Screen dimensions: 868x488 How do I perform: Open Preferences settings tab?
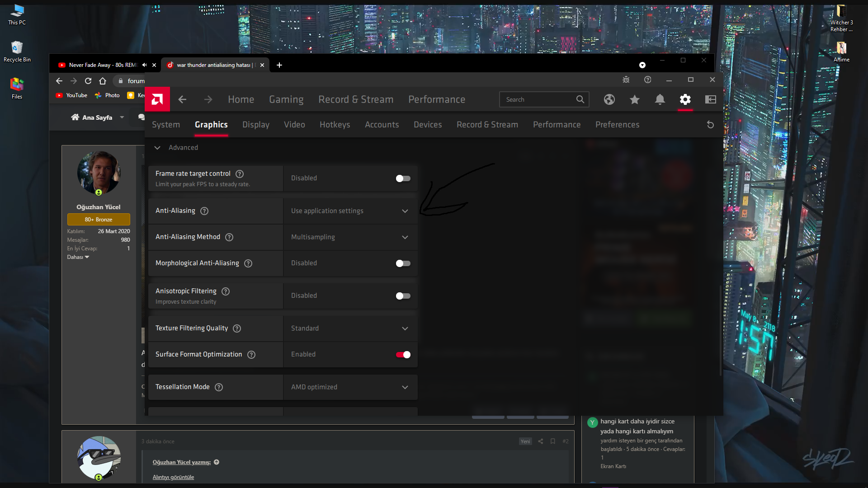[x=618, y=125]
